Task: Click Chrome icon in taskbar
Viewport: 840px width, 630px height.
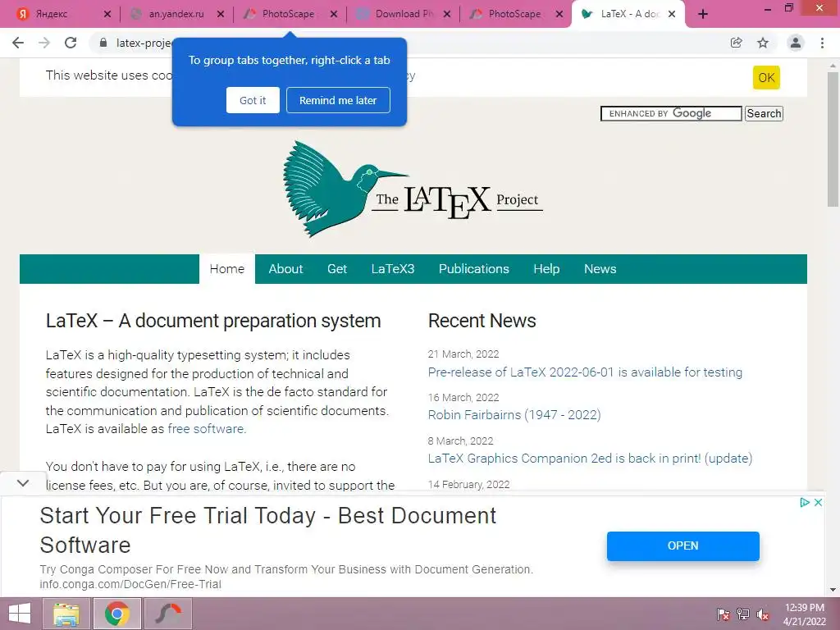Action: click(117, 614)
